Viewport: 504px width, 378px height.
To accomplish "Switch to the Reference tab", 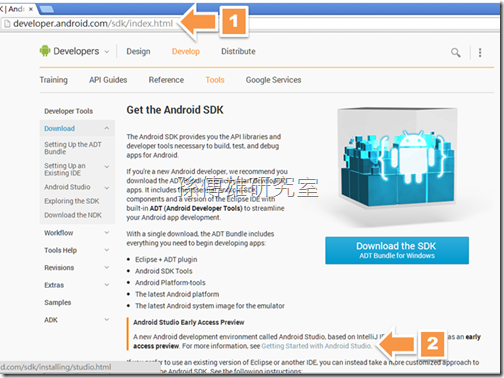I will coord(166,80).
